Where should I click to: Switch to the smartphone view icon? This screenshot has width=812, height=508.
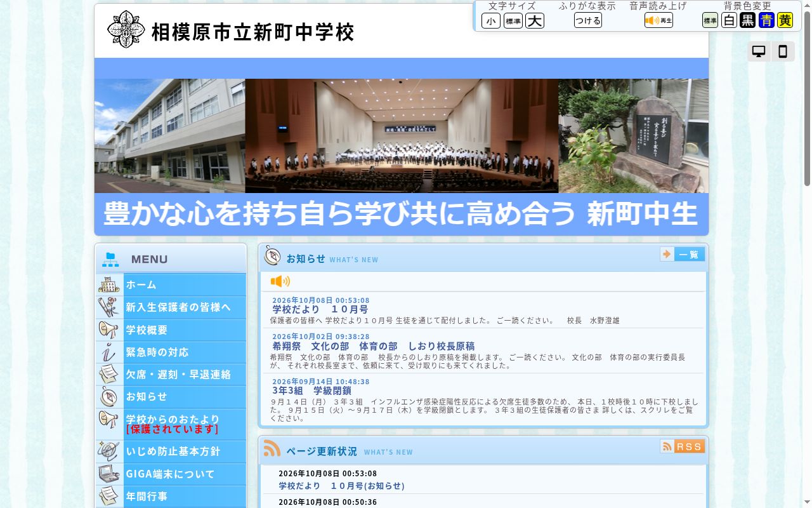pyautogui.click(x=783, y=51)
